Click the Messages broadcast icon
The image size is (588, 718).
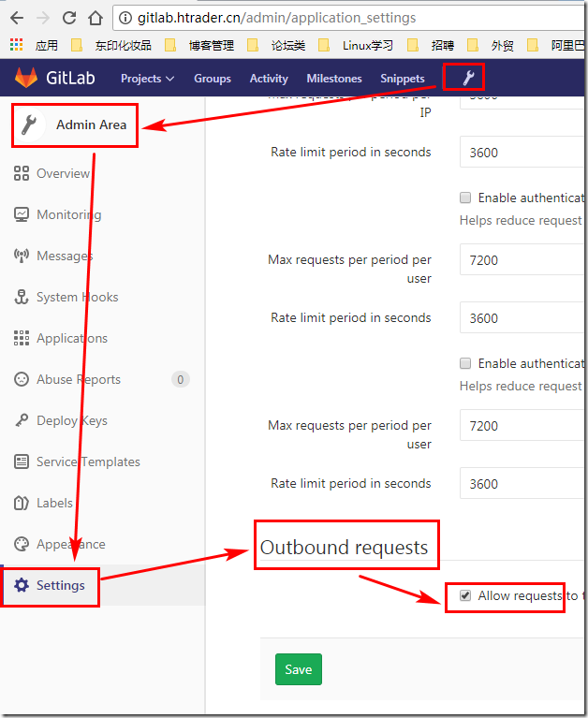pyautogui.click(x=21, y=256)
